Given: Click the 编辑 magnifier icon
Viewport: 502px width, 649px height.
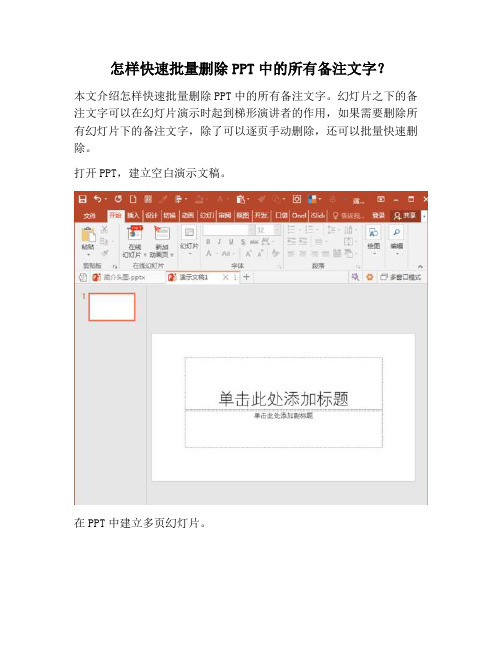Looking at the screenshot, I should point(396,233).
